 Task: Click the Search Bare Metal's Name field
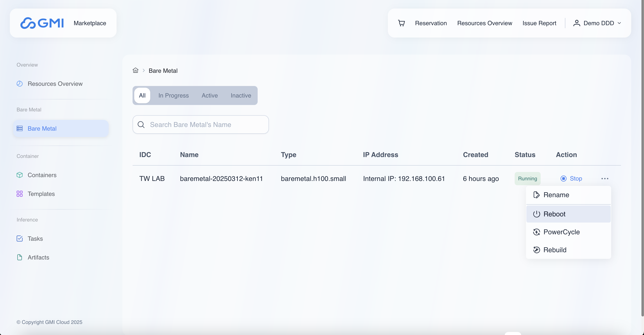pos(201,124)
